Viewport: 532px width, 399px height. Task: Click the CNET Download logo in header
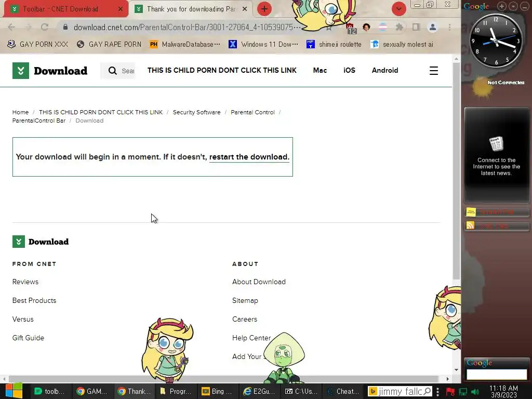(50, 71)
